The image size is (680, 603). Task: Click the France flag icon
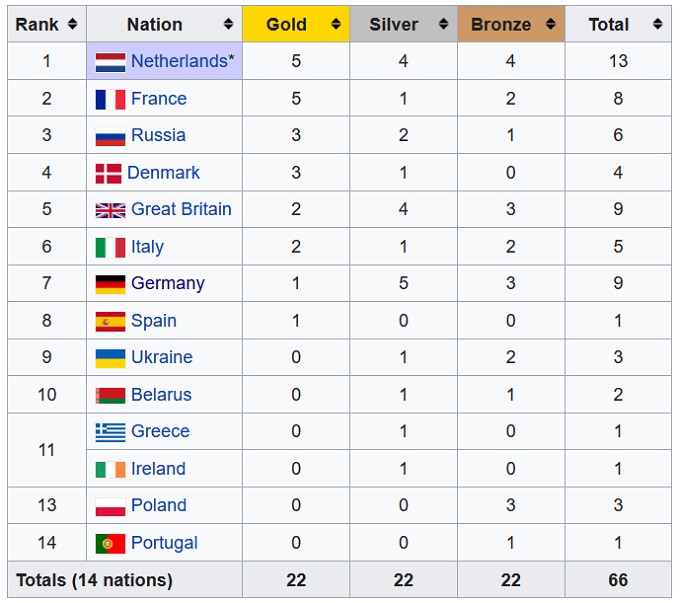[110, 99]
